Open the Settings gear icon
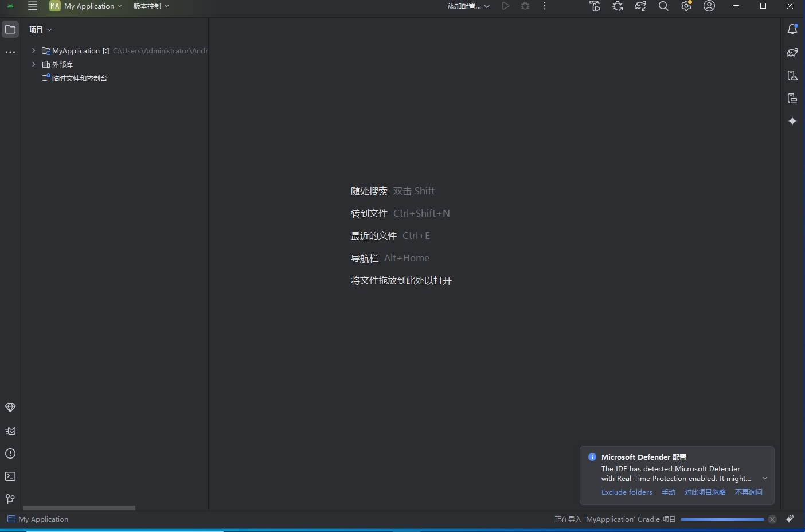Screen dimensions: 805x532 point(686,6)
